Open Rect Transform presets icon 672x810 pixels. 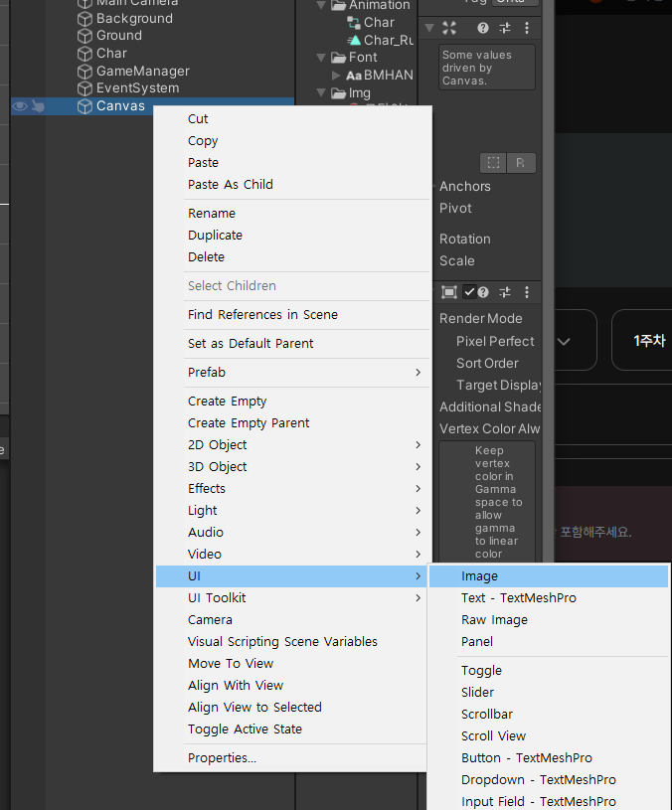(505, 28)
